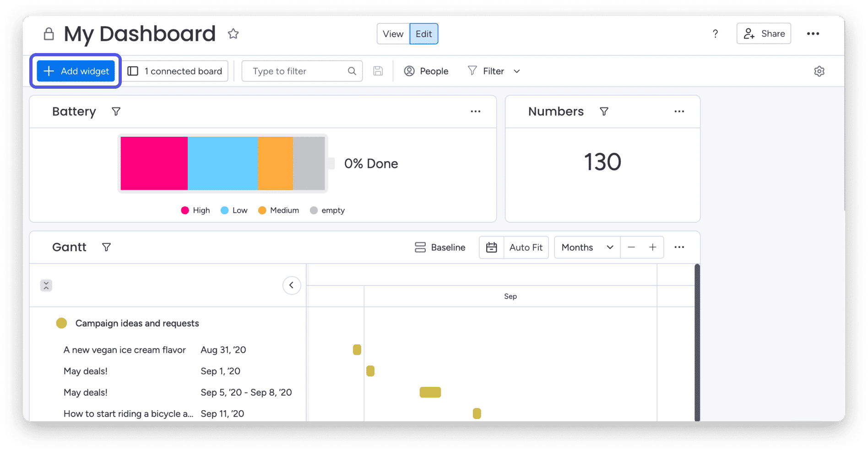
Task: Click the Numbers widget title
Action: 556,112
